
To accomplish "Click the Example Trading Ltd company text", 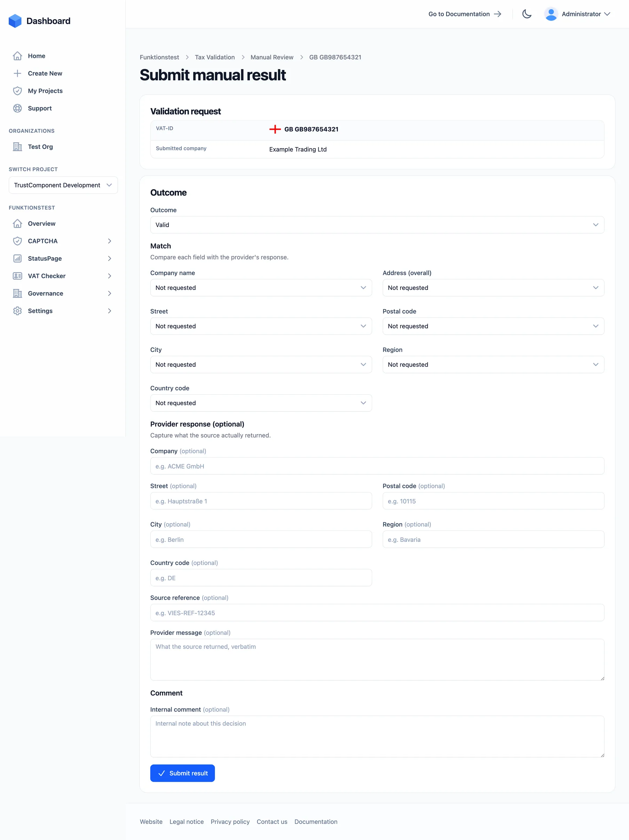I will (298, 149).
